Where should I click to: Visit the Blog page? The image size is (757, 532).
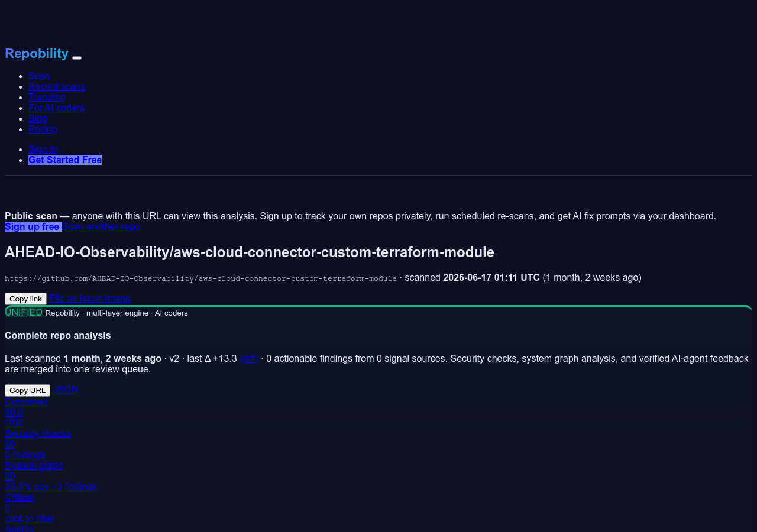(x=38, y=118)
